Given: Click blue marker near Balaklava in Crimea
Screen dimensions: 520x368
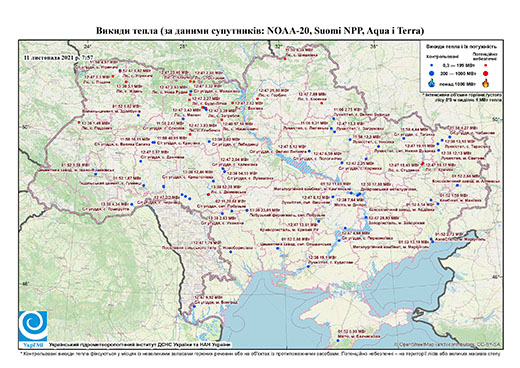Looking at the screenshot, I should point(338,341).
